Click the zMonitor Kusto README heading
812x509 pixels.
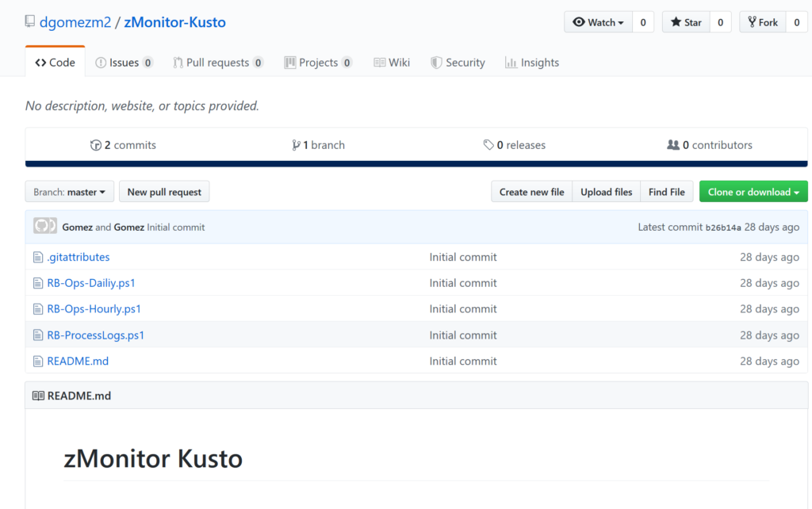(x=153, y=459)
